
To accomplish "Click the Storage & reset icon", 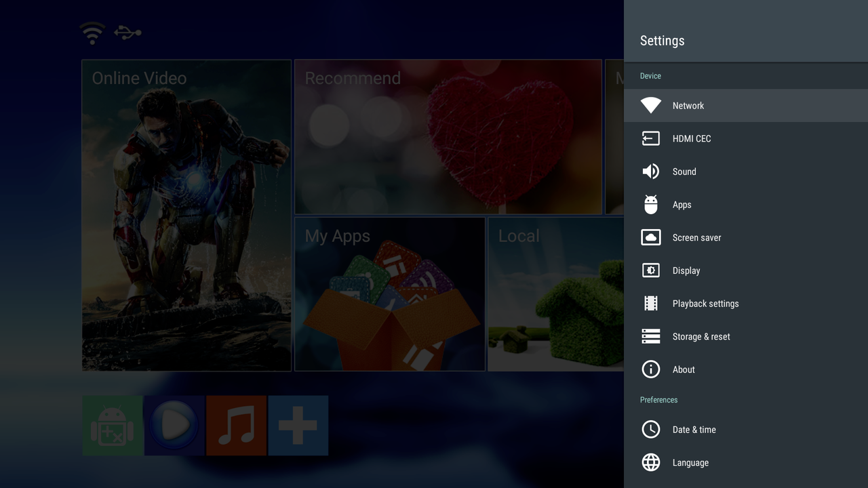I will point(651,336).
